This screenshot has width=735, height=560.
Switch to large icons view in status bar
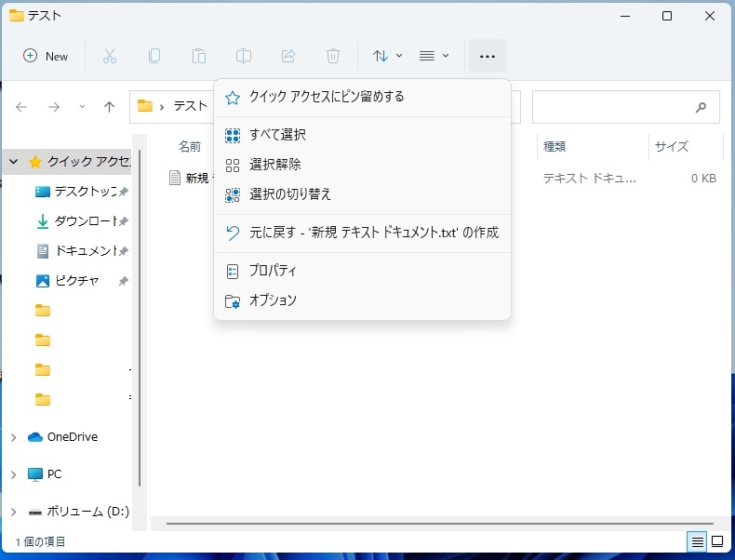coord(717,541)
